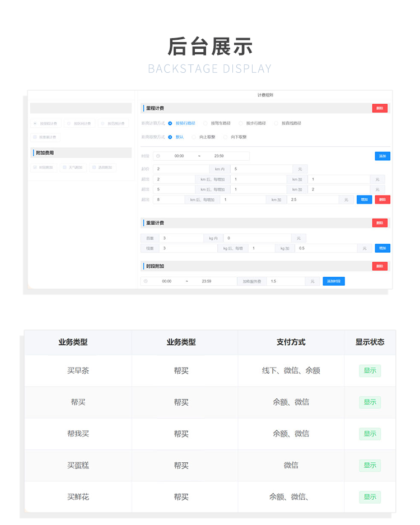The width and height of the screenshot is (420, 525).
Task: Click the 买早茶 table cell
Action: pyautogui.click(x=78, y=371)
